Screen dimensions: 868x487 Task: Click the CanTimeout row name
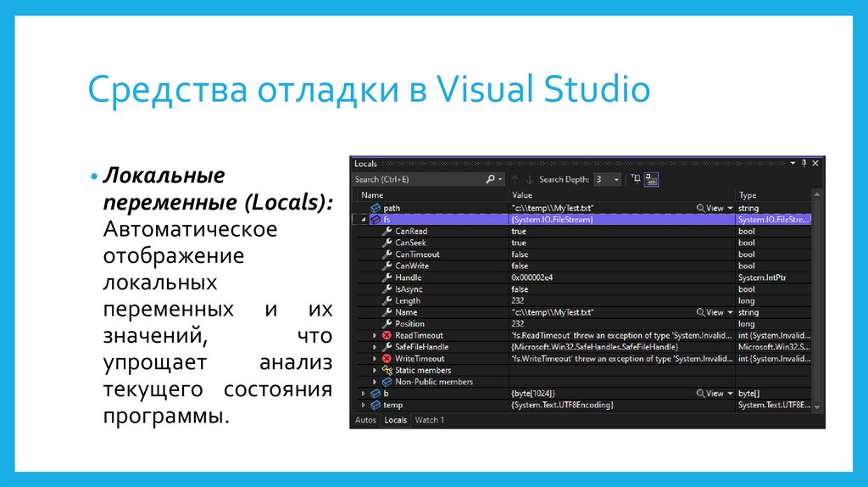coord(417,255)
